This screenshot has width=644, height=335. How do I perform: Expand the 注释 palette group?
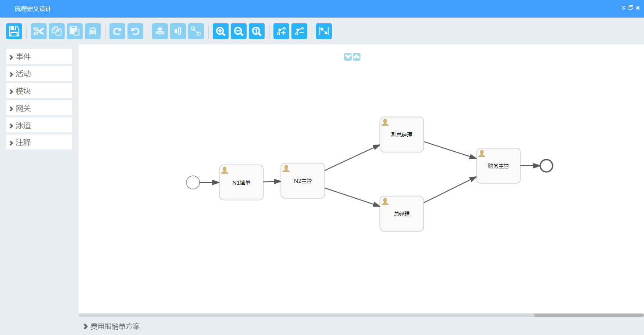coord(39,142)
